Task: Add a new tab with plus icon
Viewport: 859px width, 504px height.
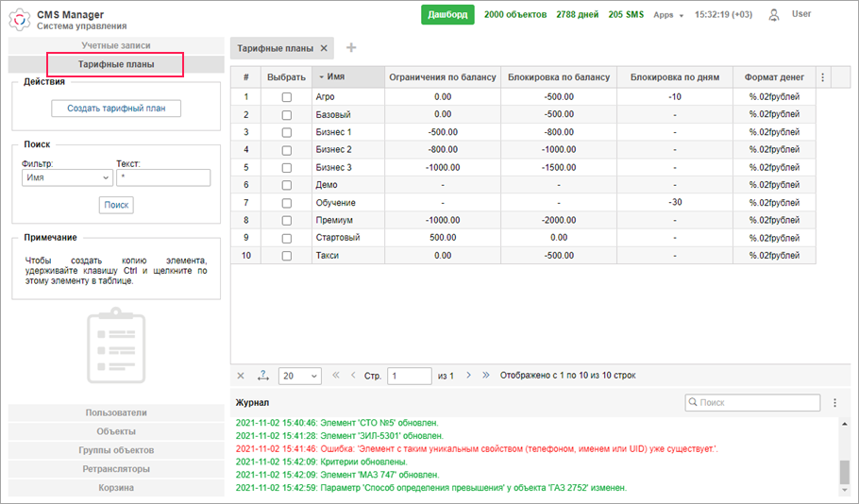Action: coord(351,48)
